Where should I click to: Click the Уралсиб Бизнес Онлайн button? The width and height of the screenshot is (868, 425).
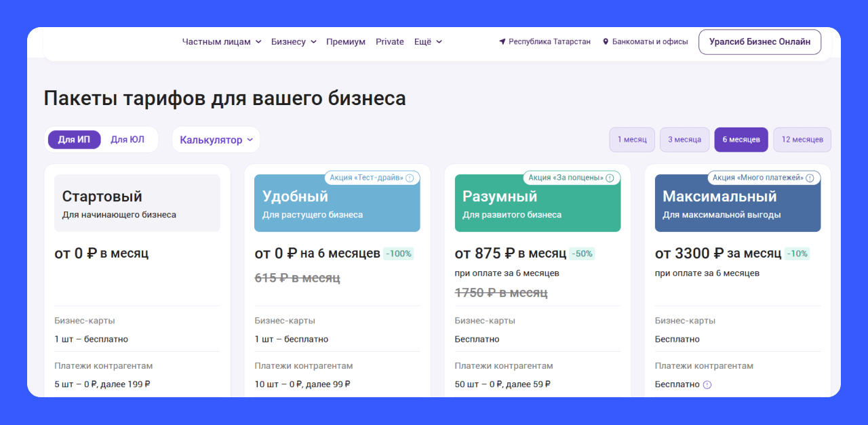[x=759, y=41]
